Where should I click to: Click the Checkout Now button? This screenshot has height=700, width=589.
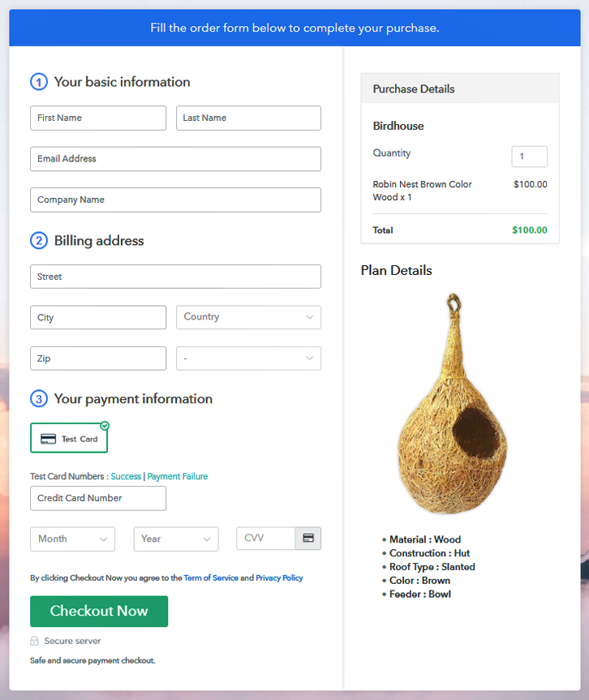tap(99, 612)
